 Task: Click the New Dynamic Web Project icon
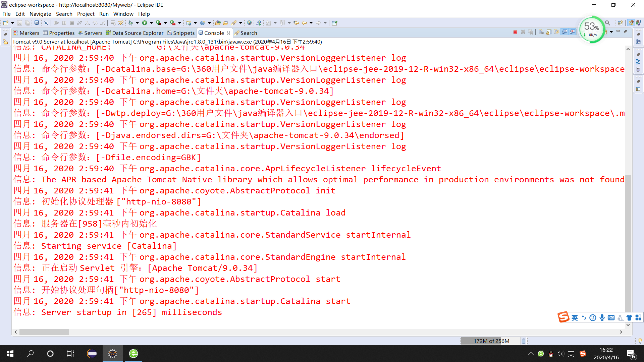tap(189, 23)
